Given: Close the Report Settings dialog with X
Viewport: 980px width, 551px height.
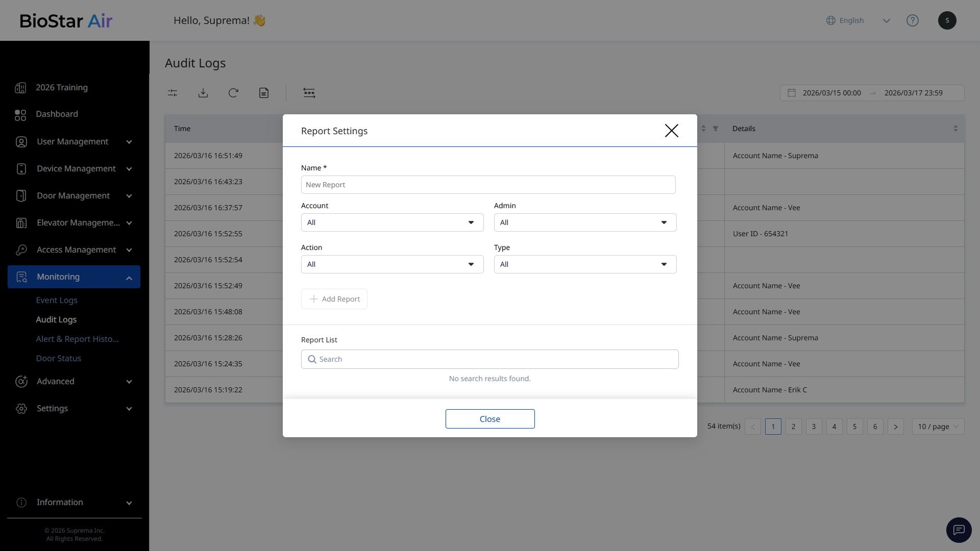Looking at the screenshot, I should [671, 131].
